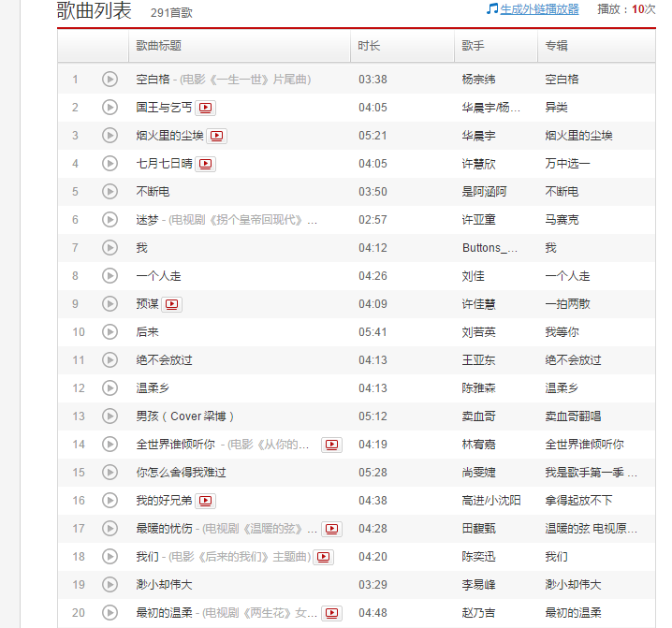
Task: Play song 11 绝不会放过
Action: pos(110,360)
